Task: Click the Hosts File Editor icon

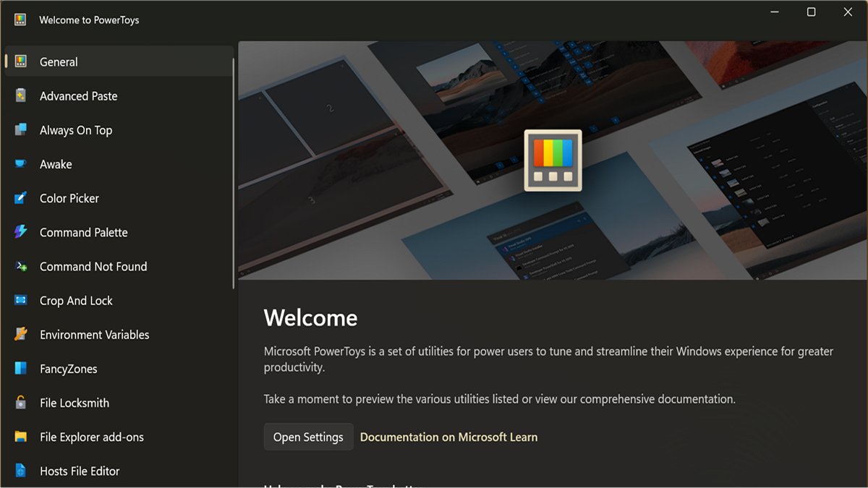Action: coord(22,471)
